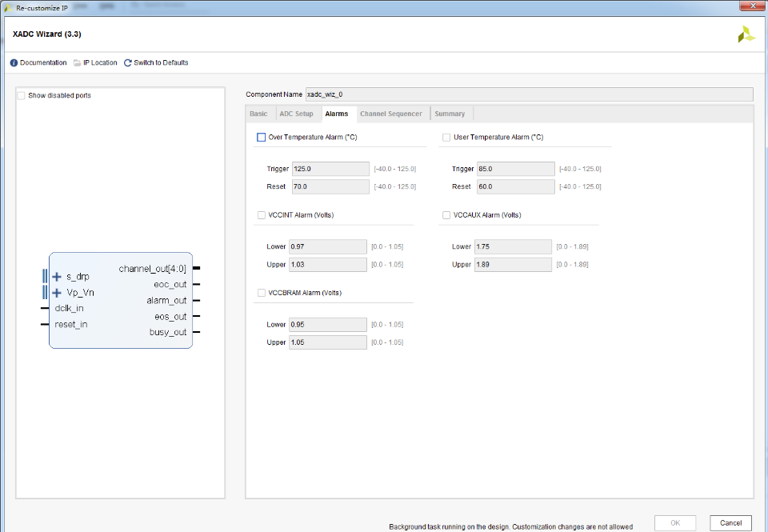The image size is (768, 532).
Task: Select the dclk_in port label
Action: pyautogui.click(x=69, y=308)
